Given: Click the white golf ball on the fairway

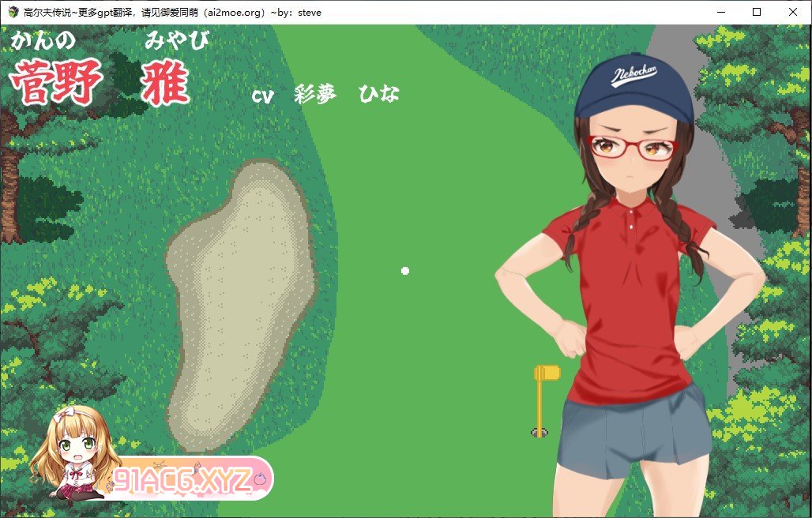Looking at the screenshot, I should pyautogui.click(x=405, y=271).
